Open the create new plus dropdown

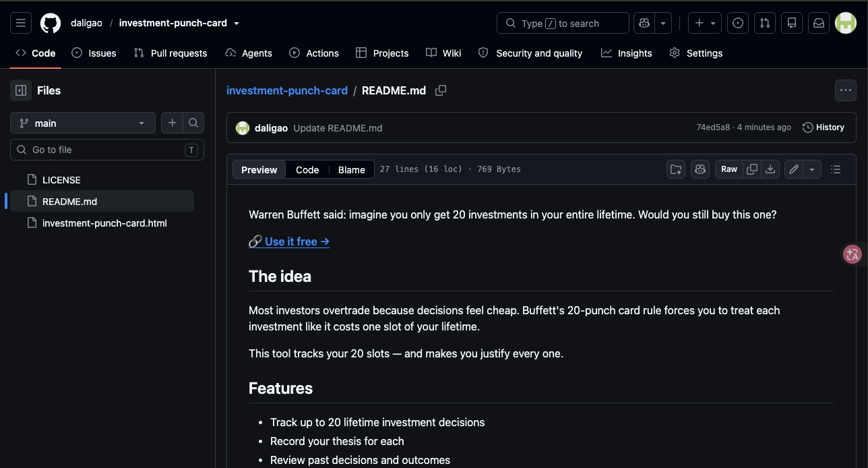[x=705, y=23]
